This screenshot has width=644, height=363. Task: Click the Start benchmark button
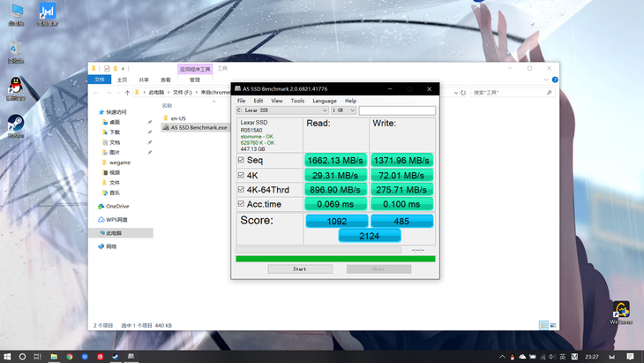coord(300,268)
